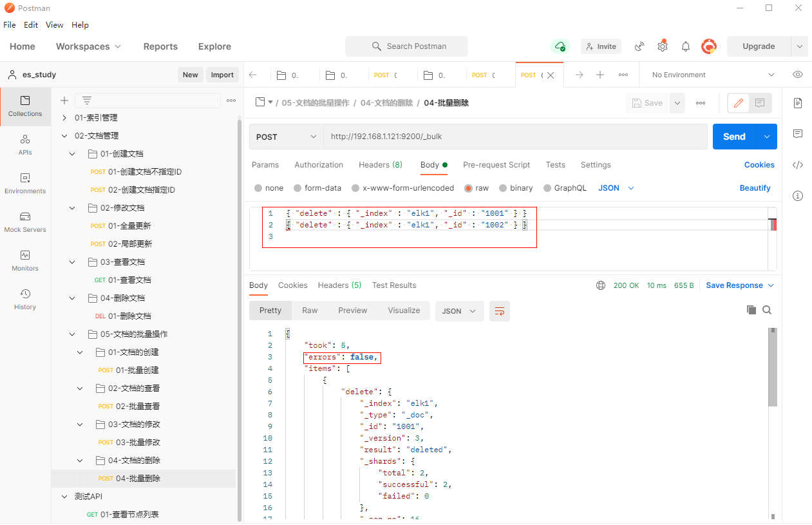
Task: Switch to the Pre-request Script tab
Action: (x=496, y=165)
